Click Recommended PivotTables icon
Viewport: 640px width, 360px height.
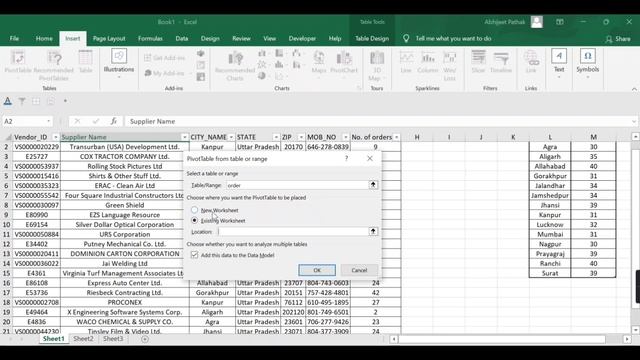click(53, 65)
